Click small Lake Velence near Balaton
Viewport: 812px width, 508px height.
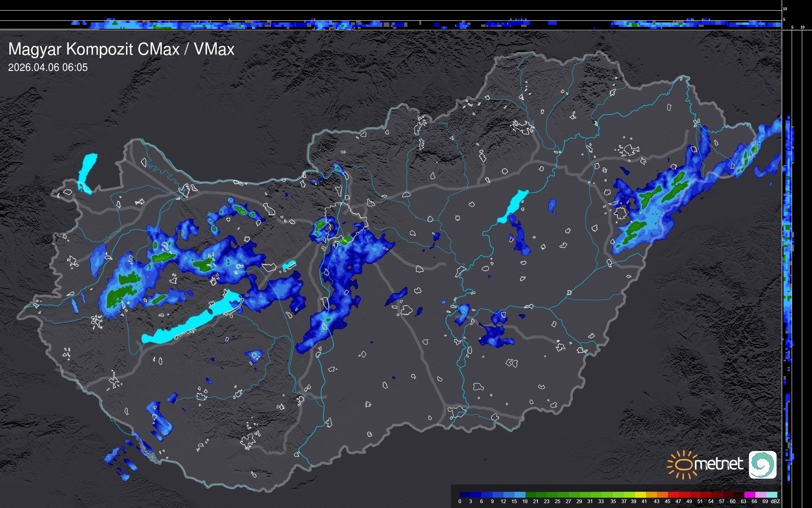coord(289,265)
